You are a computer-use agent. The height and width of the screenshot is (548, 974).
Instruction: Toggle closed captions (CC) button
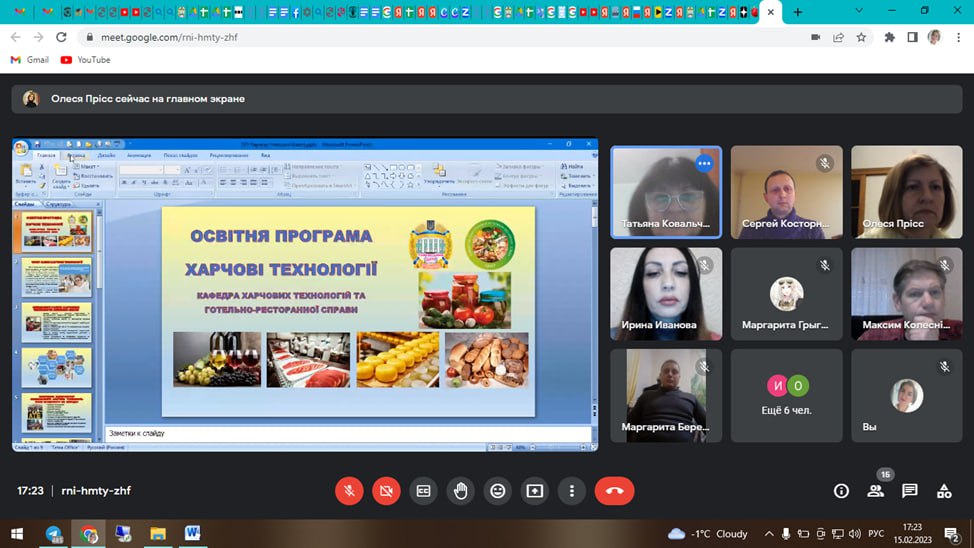click(x=424, y=491)
